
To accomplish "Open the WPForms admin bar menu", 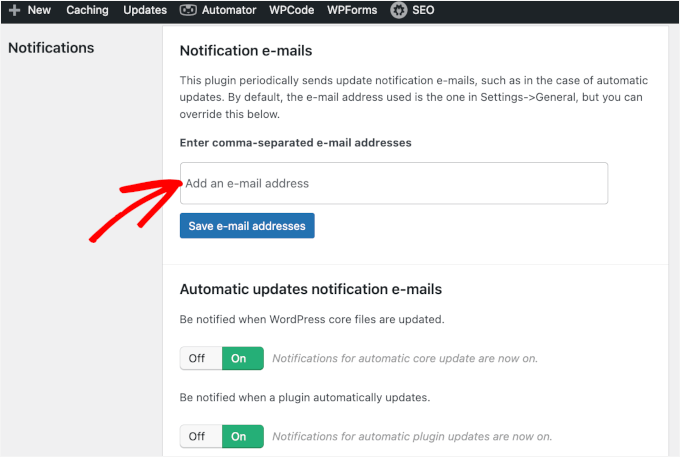I will pyautogui.click(x=350, y=10).
